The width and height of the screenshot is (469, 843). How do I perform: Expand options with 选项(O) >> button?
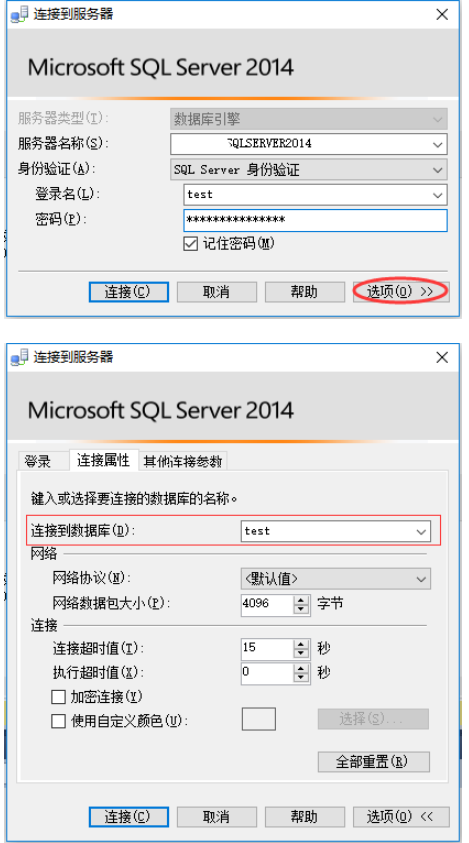(x=400, y=292)
